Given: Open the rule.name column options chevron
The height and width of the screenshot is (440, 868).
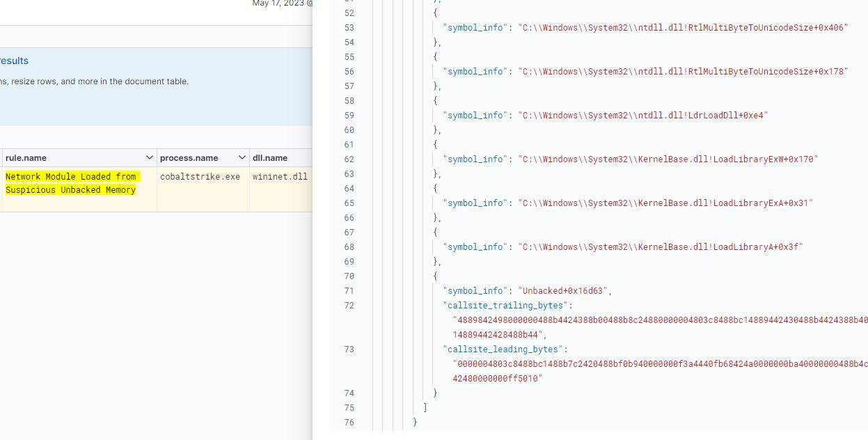Looking at the screenshot, I should tap(149, 158).
